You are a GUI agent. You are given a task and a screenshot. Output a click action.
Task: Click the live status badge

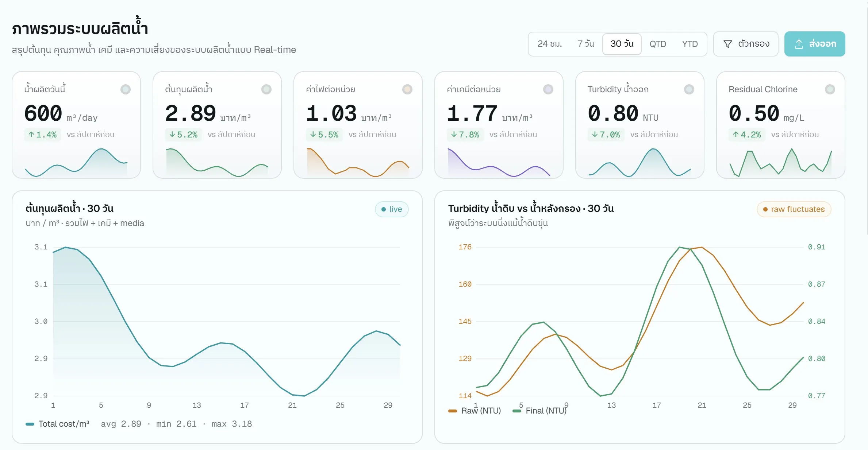392,209
